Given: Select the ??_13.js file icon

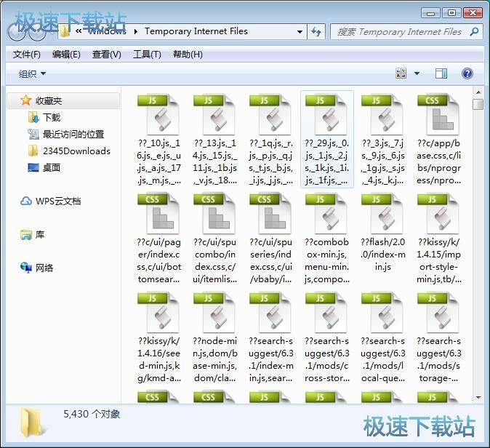Looking at the screenshot, I should pos(214,114).
